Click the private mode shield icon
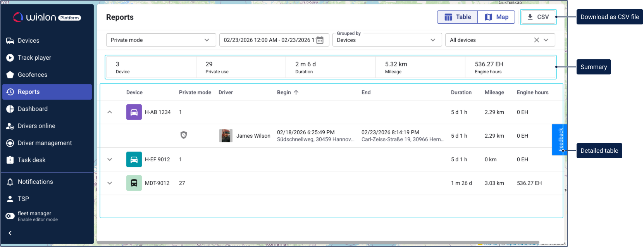The height and width of the screenshot is (247, 644). pyautogui.click(x=184, y=135)
